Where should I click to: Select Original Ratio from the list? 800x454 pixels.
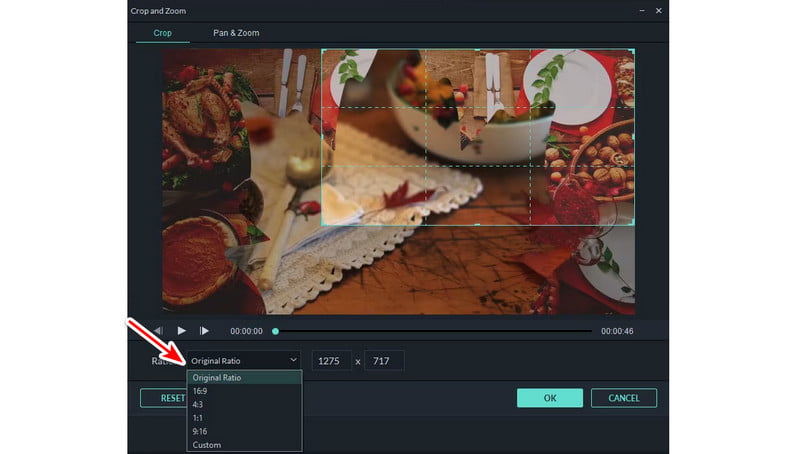click(x=244, y=377)
